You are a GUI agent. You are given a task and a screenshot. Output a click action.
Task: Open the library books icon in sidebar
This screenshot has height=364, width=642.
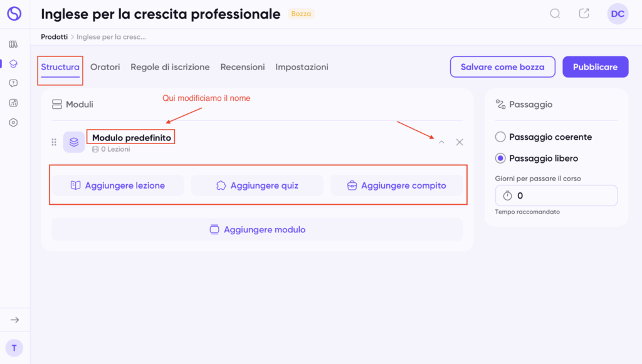click(14, 44)
